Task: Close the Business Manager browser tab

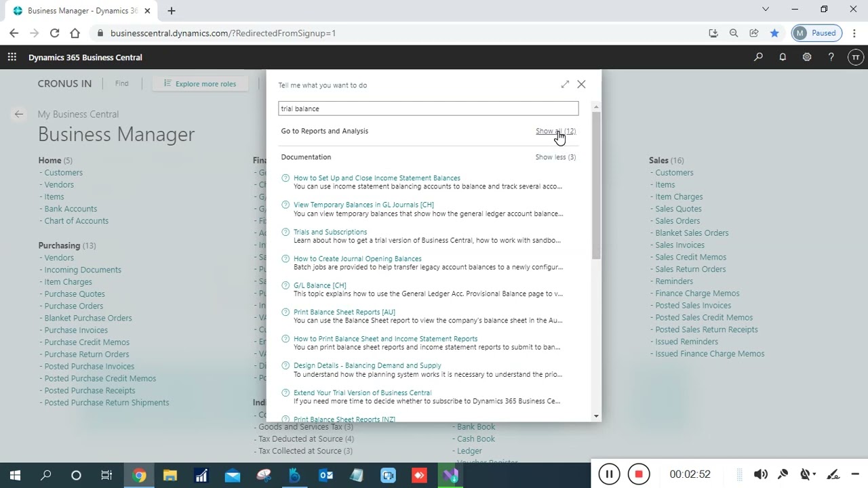Action: (x=147, y=11)
